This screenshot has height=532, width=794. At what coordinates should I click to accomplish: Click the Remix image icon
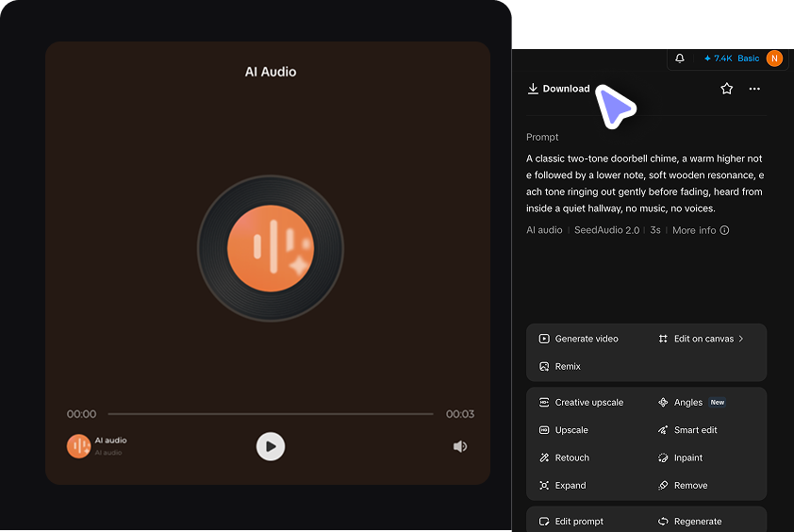coord(544,366)
